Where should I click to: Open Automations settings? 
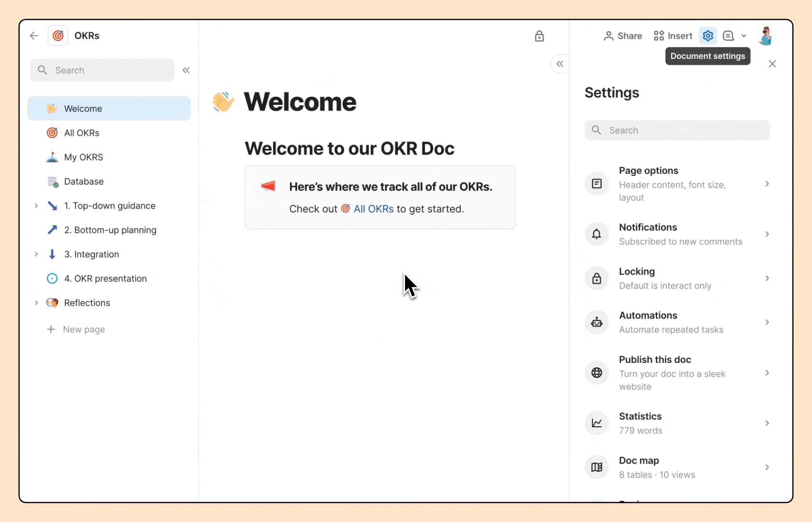tap(677, 322)
